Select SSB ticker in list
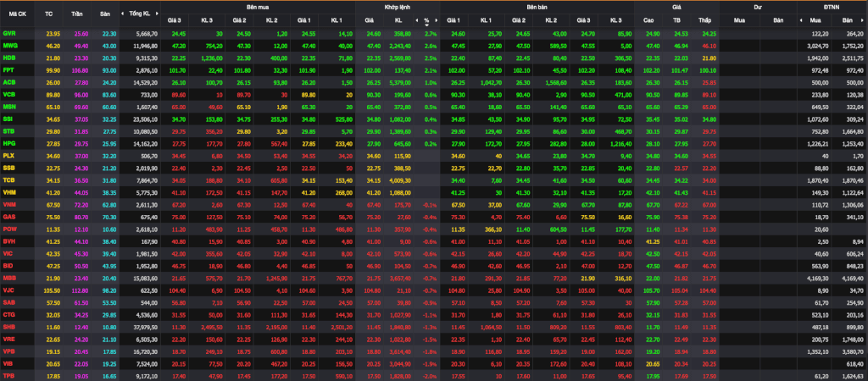The height and width of the screenshot is (381, 868). coord(8,168)
